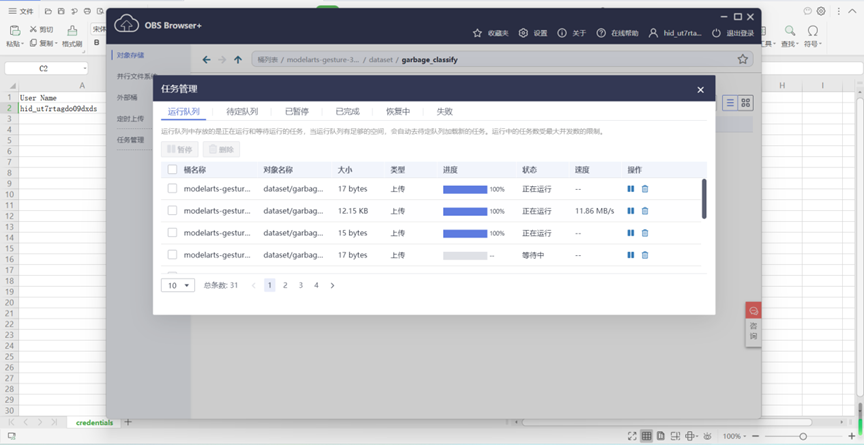Delete the 15 bytes upload task
Screen dimensions: 864x445
coord(645,233)
